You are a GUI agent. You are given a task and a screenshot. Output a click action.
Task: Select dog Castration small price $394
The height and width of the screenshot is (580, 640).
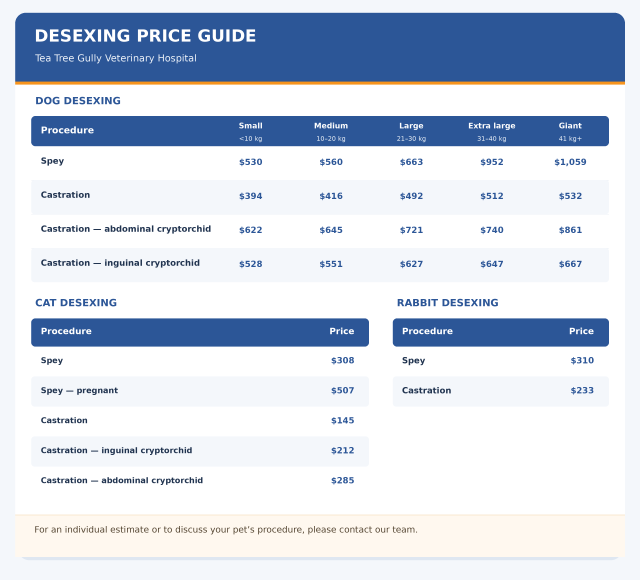pos(251,196)
